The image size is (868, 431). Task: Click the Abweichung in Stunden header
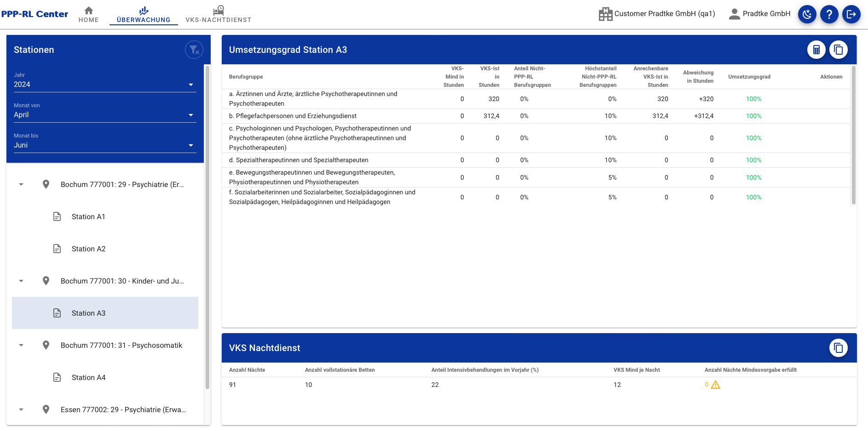click(x=698, y=77)
